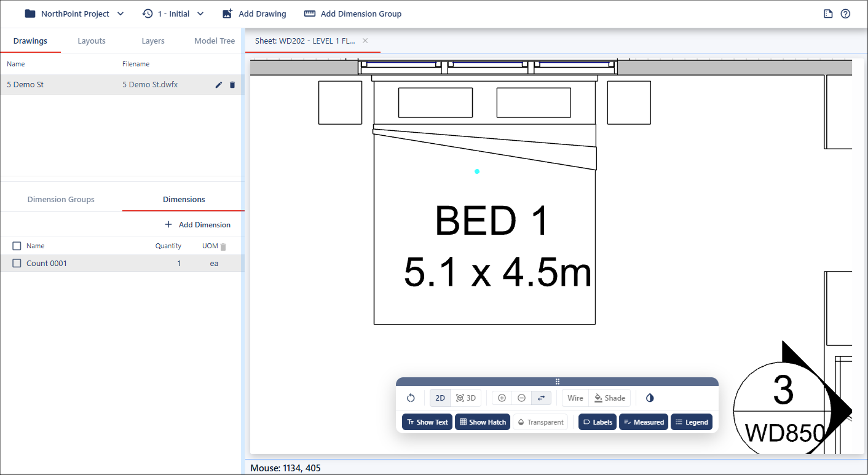Switch to Dimensions tab
This screenshot has height=475, width=868.
click(x=184, y=200)
